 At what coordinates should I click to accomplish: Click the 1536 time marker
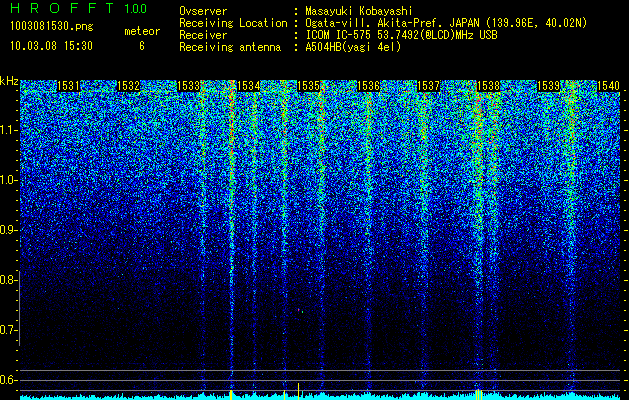click(368, 86)
